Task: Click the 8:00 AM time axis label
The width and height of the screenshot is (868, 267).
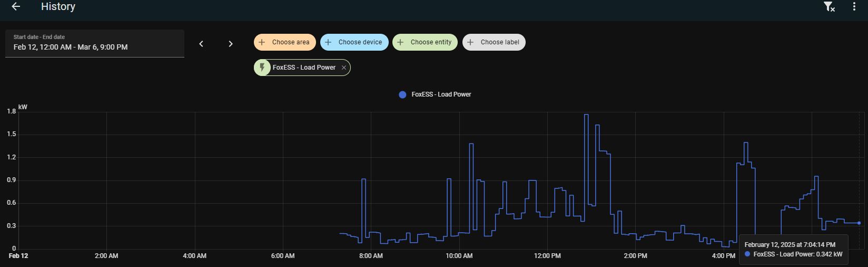Action: point(371,256)
